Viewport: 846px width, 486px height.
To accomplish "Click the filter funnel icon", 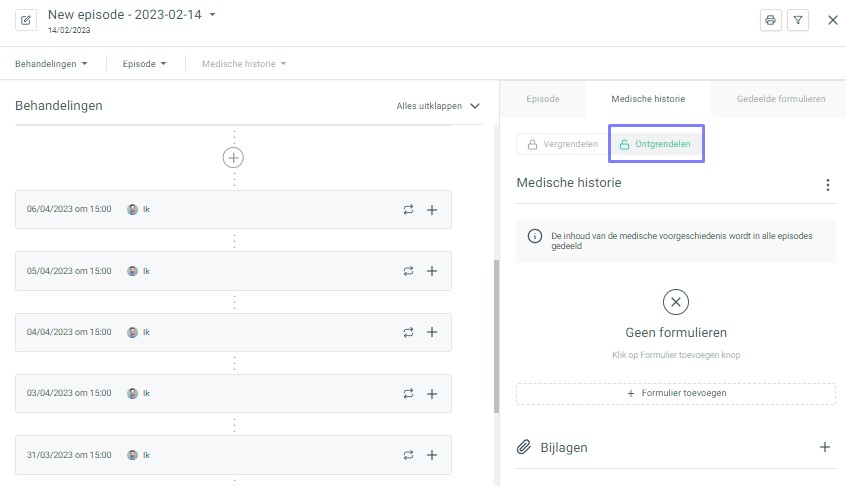I will click(797, 20).
